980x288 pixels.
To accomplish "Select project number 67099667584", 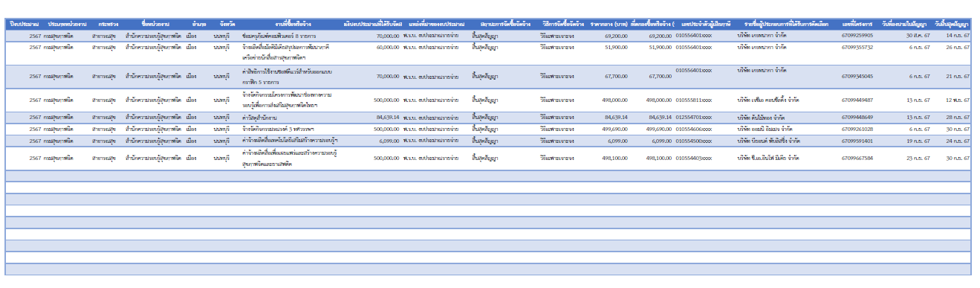I will click(x=857, y=159).
